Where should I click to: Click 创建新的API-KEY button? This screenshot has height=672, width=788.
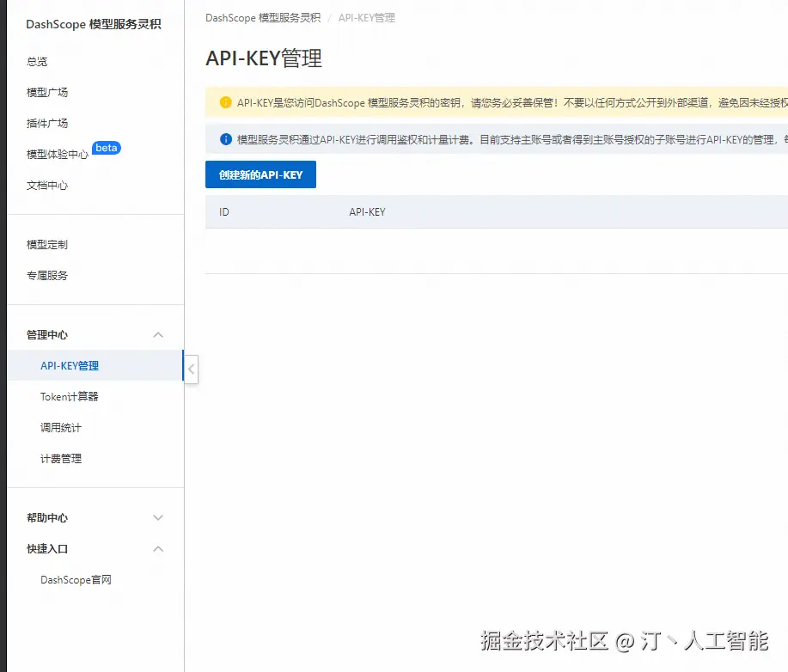261,174
